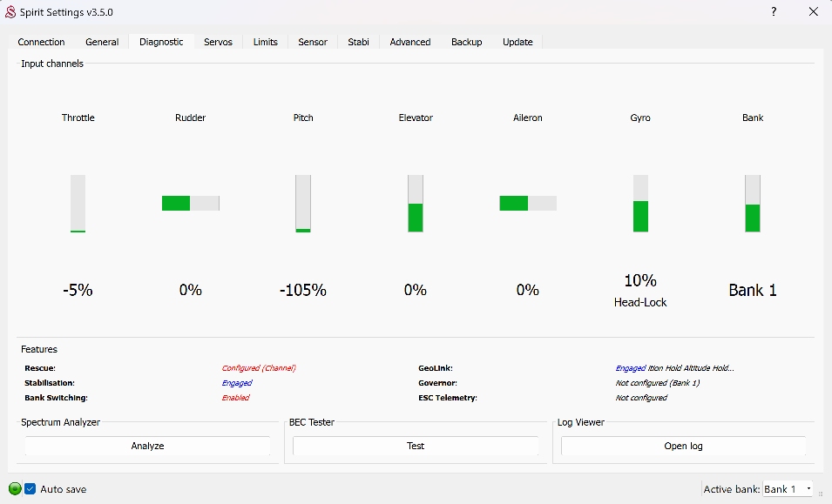The image size is (832, 504).
Task: Click the Open log button
Action: coord(683,446)
